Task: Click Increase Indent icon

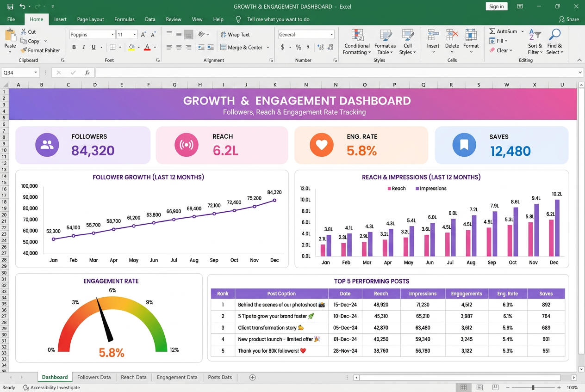Action: [x=211, y=47]
